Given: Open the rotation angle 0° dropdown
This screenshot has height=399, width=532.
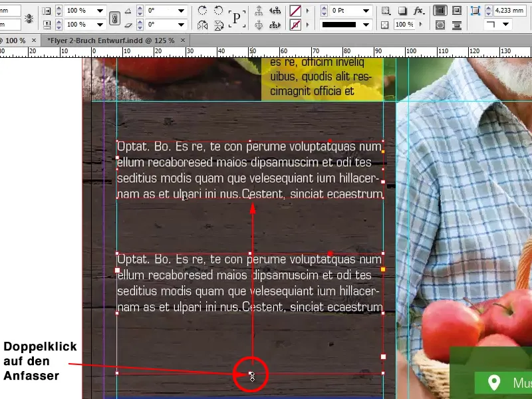Looking at the screenshot, I should point(181,11).
